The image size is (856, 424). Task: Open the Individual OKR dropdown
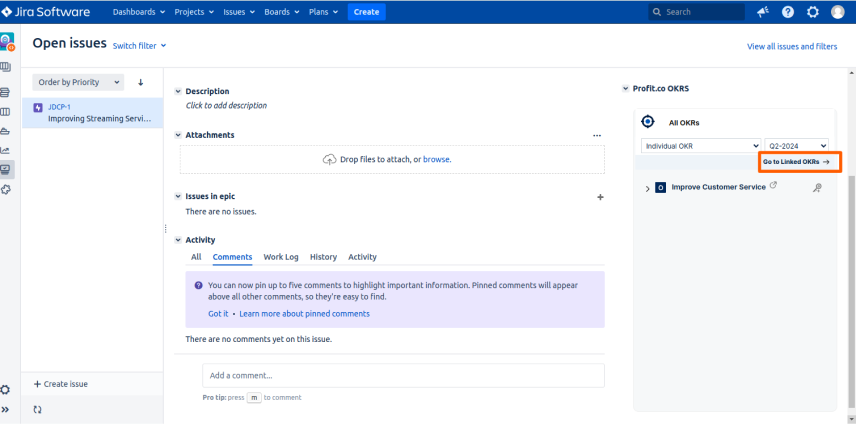701,146
